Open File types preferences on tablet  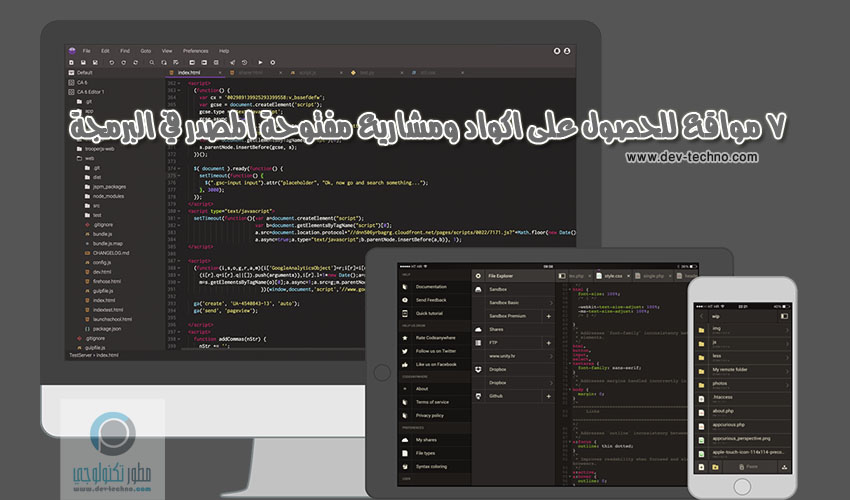click(435, 453)
